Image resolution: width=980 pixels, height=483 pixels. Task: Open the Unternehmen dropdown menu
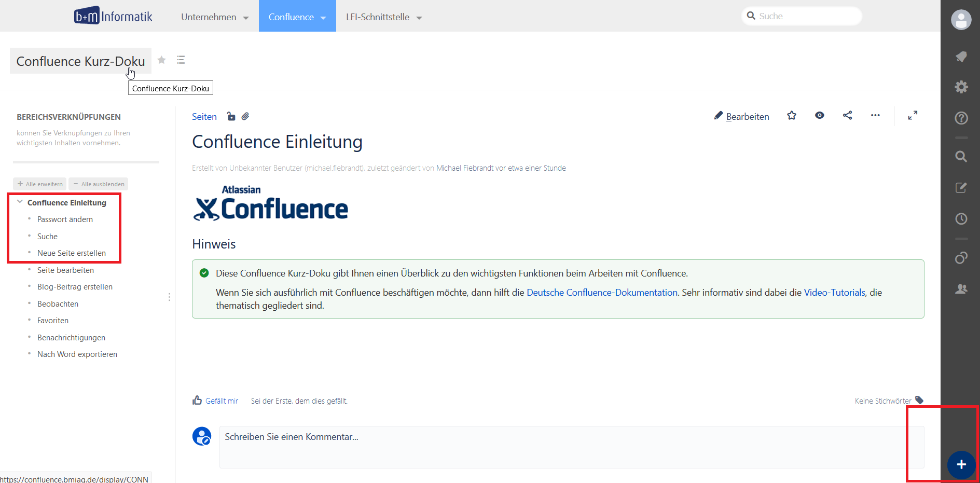point(215,17)
